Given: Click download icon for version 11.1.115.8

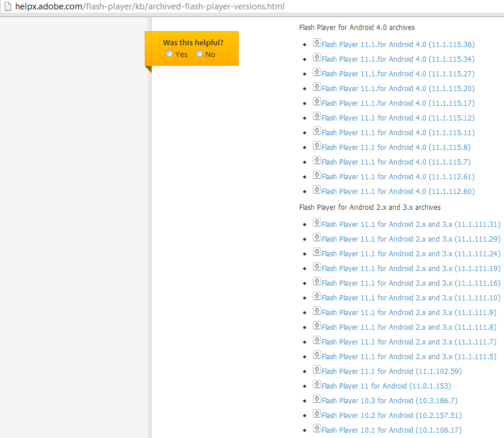Looking at the screenshot, I should [x=317, y=146].
